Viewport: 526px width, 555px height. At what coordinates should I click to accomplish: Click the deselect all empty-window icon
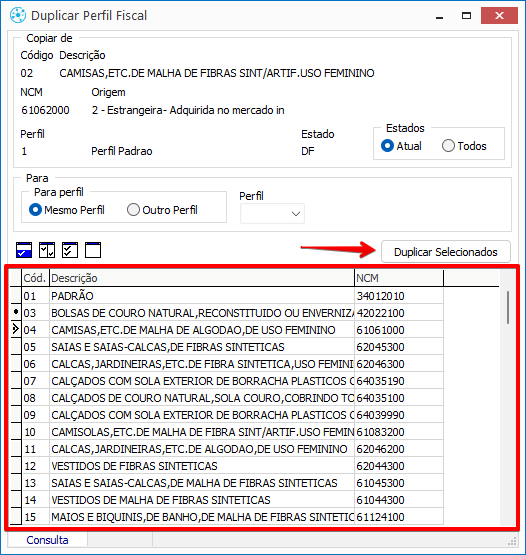93,250
